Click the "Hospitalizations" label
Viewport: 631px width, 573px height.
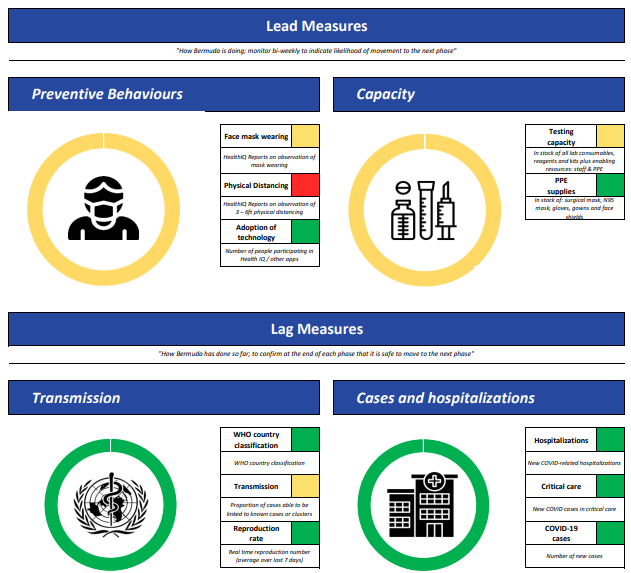click(561, 440)
